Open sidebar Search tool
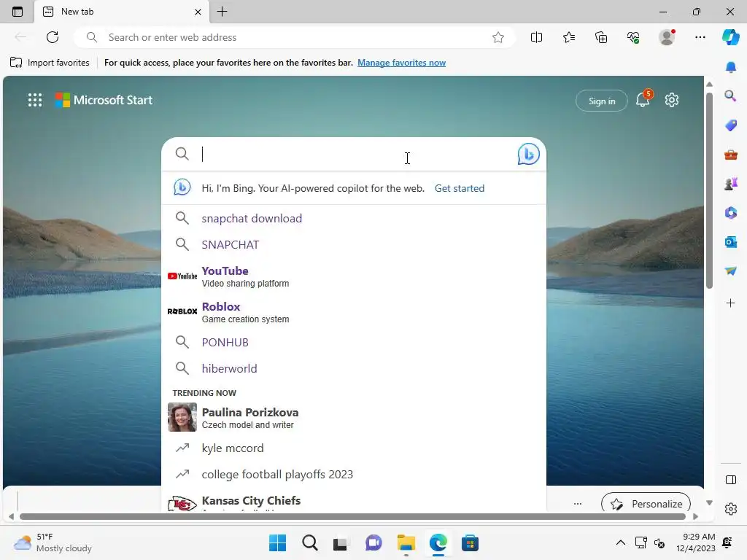The width and height of the screenshot is (747, 560). point(730,96)
